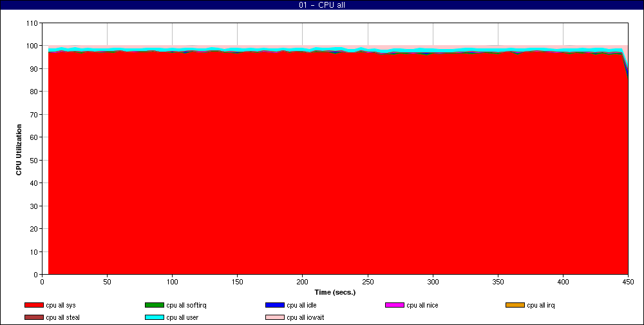Click the 150 tick on the time axis

(x=238, y=282)
